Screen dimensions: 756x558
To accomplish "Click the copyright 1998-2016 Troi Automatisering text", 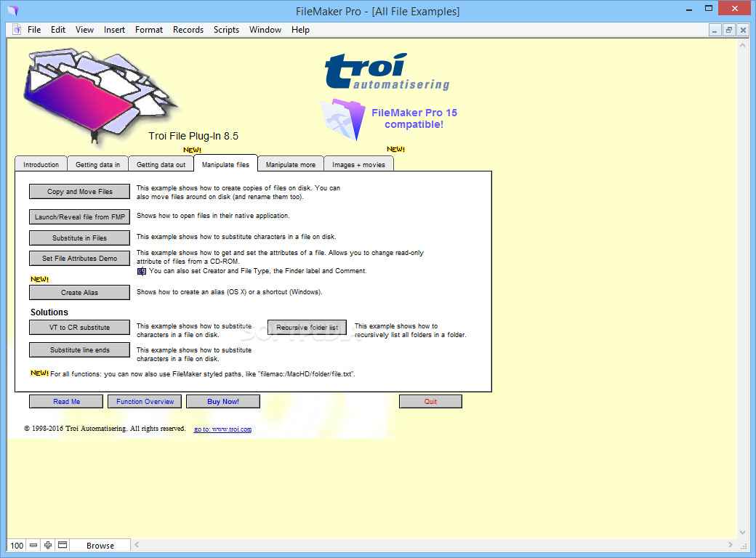I will click(105, 429).
